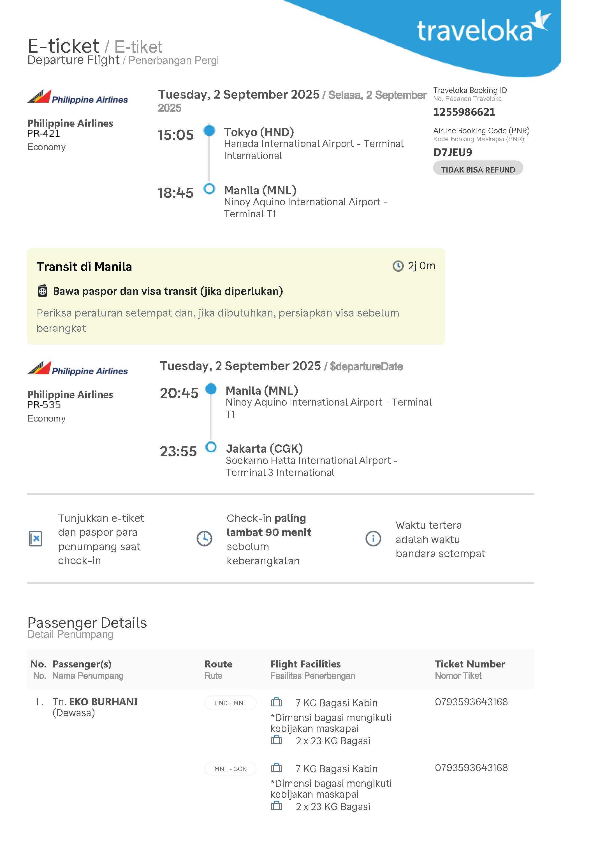Click the first ticket number 0793593643168
This screenshot has height=868, width=614.
click(471, 702)
